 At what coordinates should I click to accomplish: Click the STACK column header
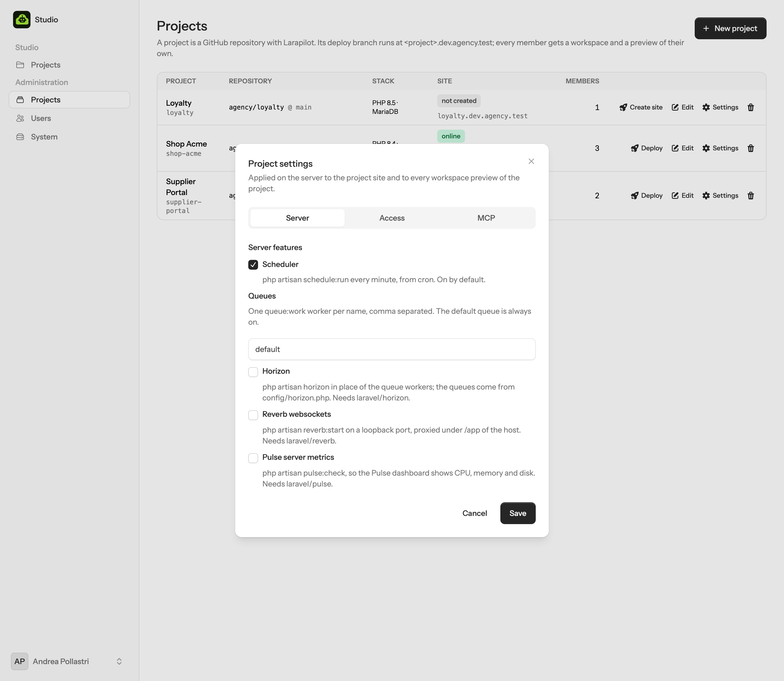(x=383, y=81)
